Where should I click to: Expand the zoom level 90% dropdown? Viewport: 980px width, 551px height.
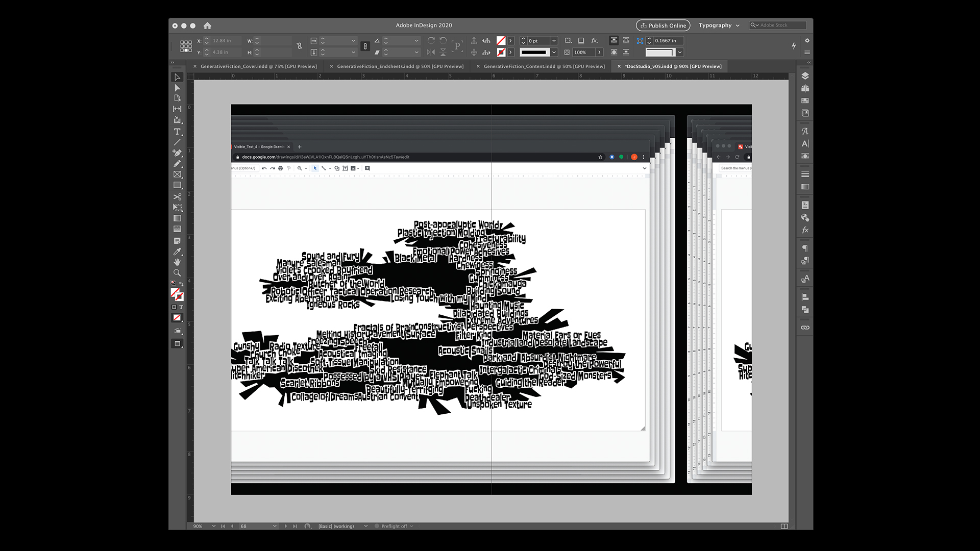coord(213,526)
